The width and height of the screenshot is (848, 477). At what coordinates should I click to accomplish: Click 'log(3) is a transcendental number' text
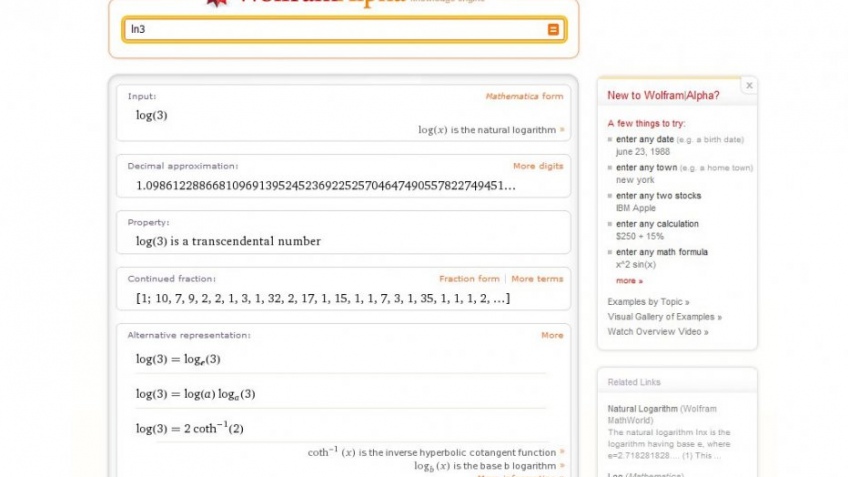[x=228, y=241]
